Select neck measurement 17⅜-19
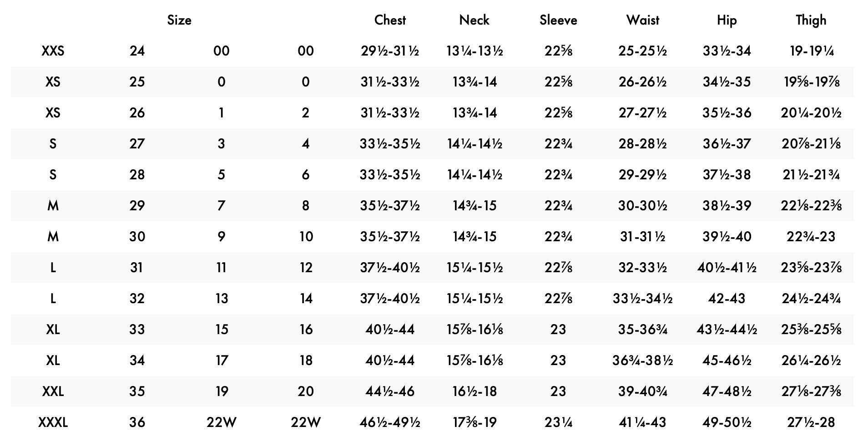The height and width of the screenshot is (447, 868). click(474, 422)
